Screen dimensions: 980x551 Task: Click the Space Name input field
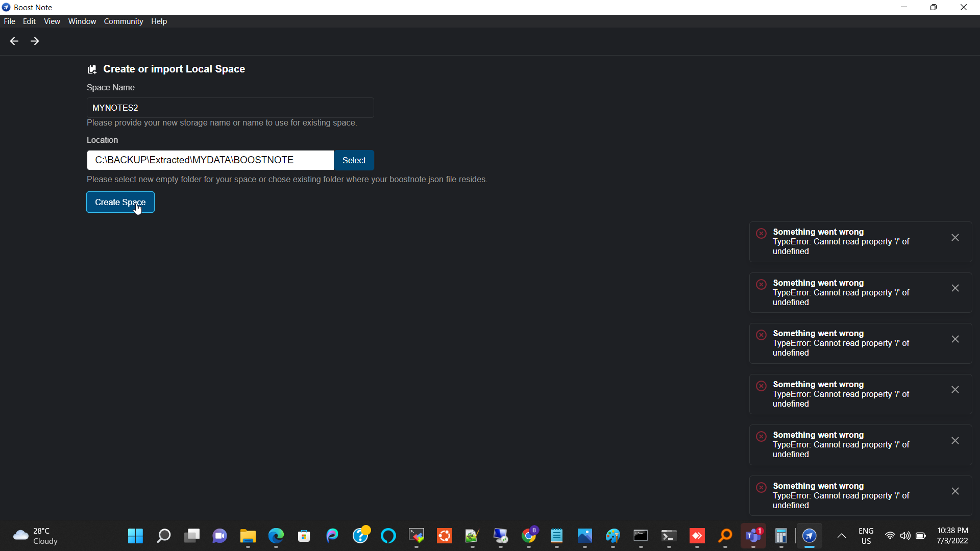(230, 108)
